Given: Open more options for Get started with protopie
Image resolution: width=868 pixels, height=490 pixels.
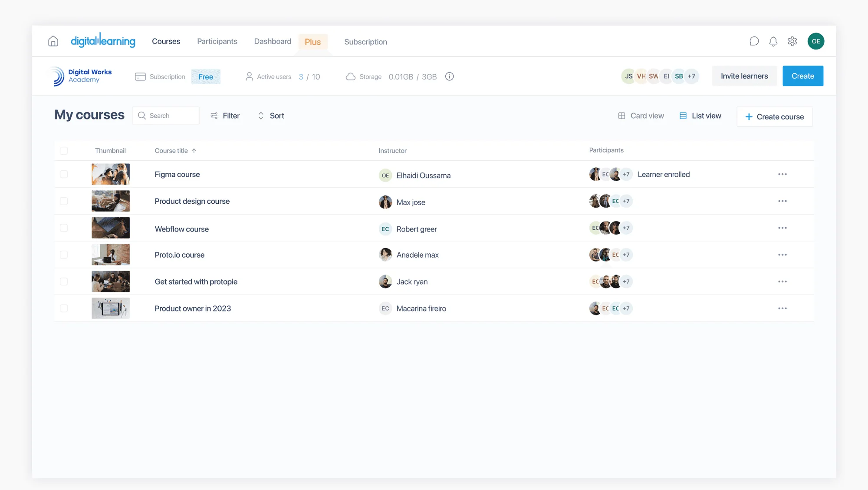Looking at the screenshot, I should point(783,281).
